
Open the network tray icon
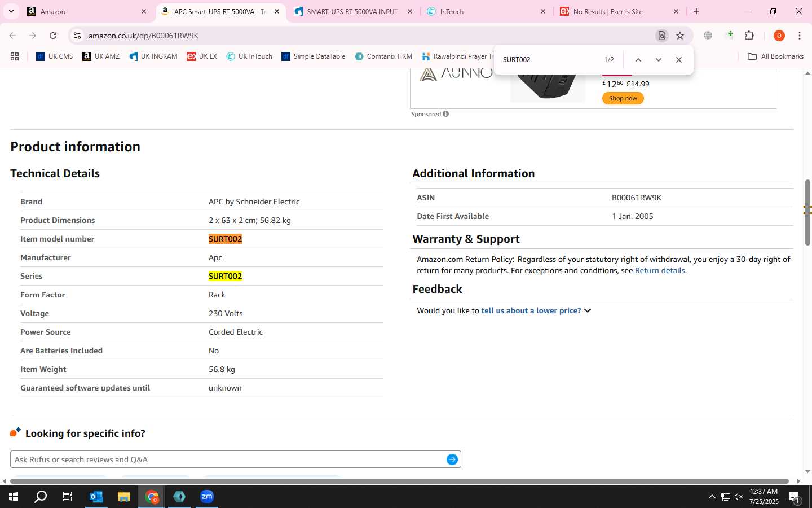725,497
